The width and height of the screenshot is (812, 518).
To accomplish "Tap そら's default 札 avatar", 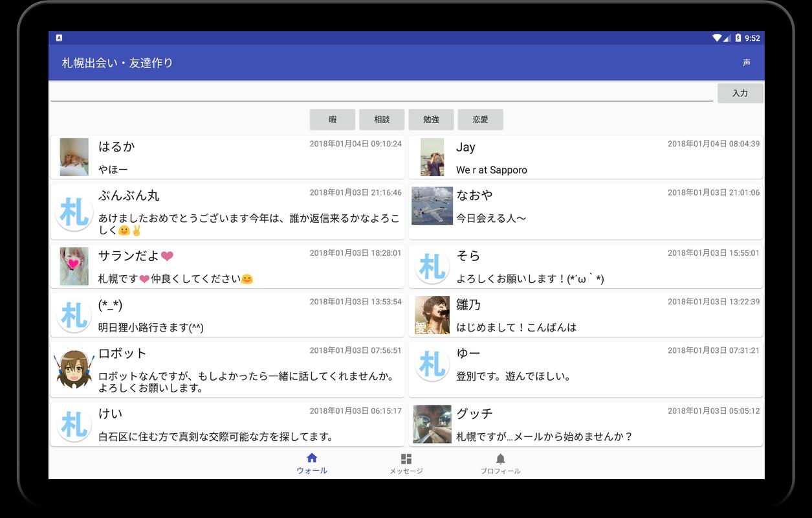I will [x=432, y=266].
